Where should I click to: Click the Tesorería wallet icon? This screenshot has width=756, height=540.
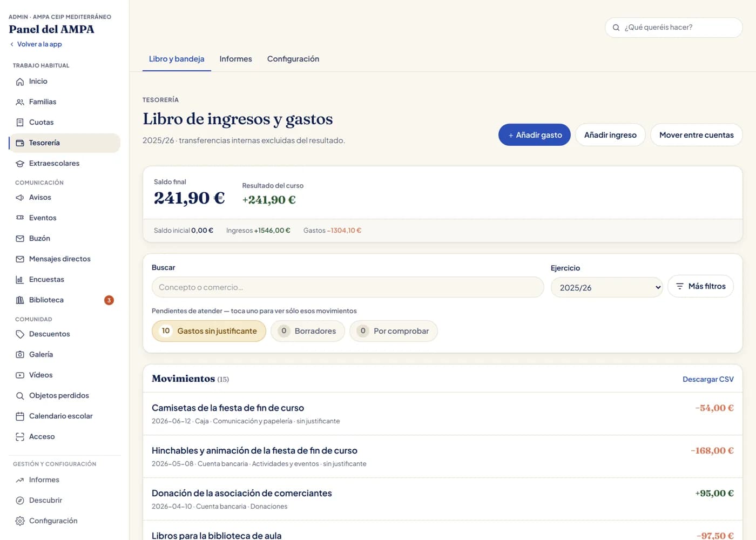click(20, 143)
